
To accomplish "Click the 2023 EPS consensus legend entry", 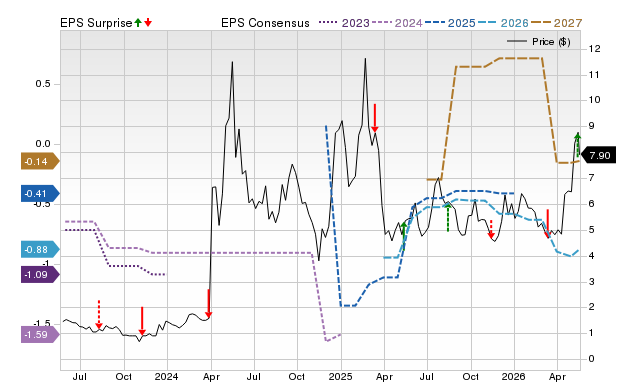I will point(344,23).
